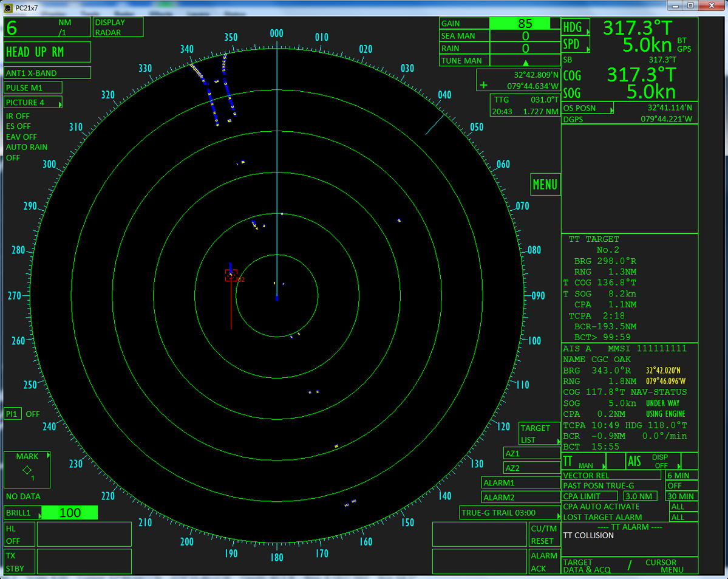Toggle the PI1 parallel index line

pos(13,414)
